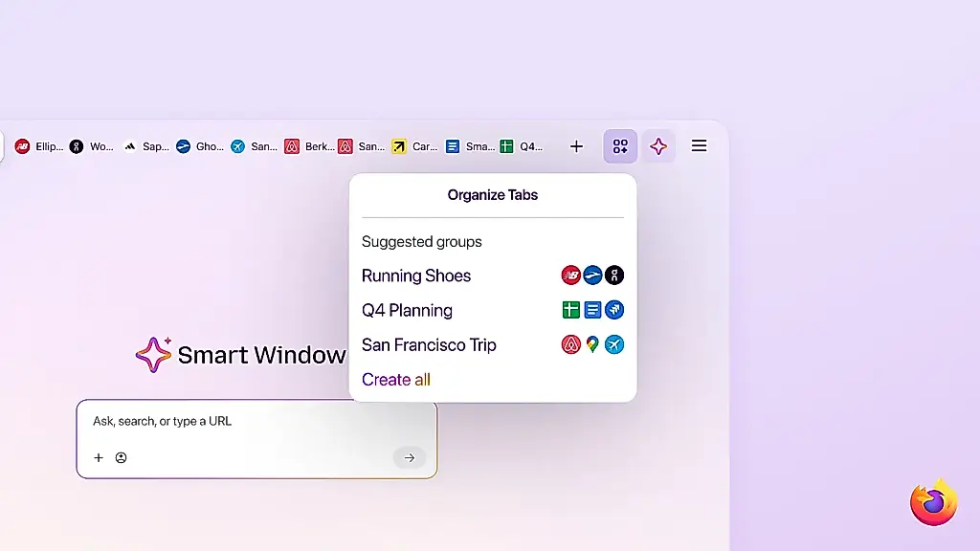Click the Create all link

tap(395, 379)
